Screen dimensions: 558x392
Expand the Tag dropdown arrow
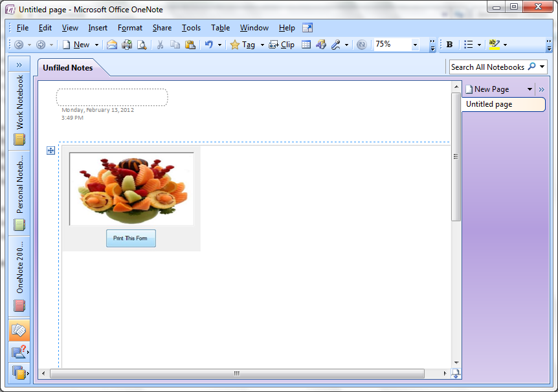[262, 45]
